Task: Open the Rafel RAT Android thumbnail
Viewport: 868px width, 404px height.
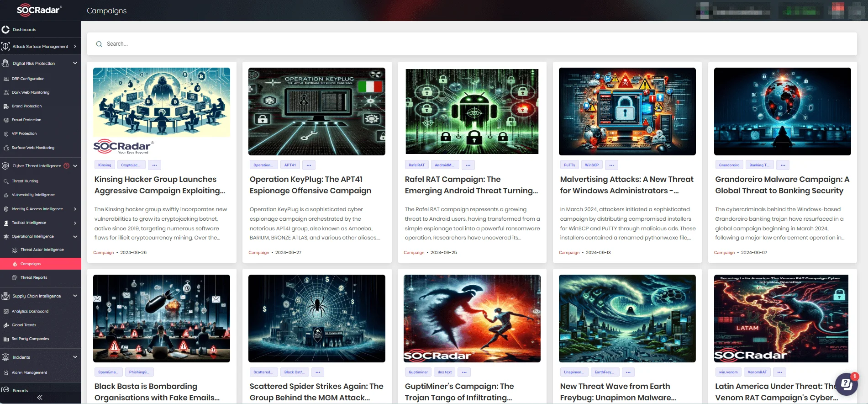Action: tap(472, 112)
